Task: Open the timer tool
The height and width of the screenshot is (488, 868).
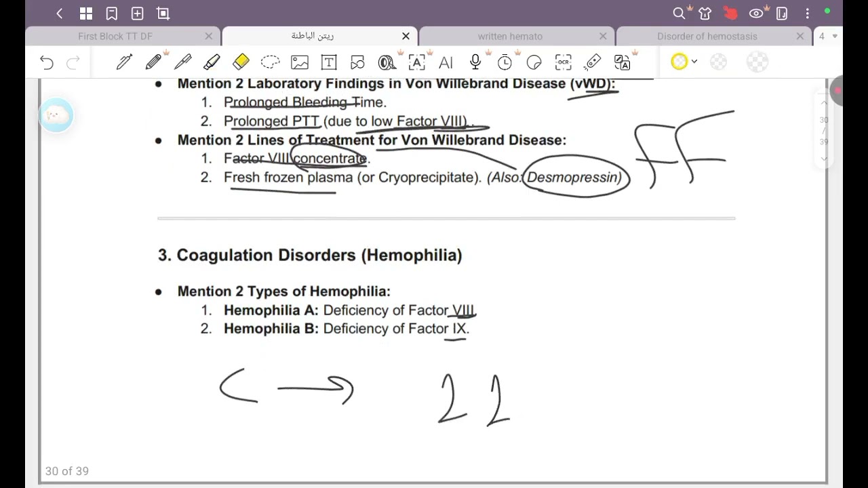Action: (505, 62)
